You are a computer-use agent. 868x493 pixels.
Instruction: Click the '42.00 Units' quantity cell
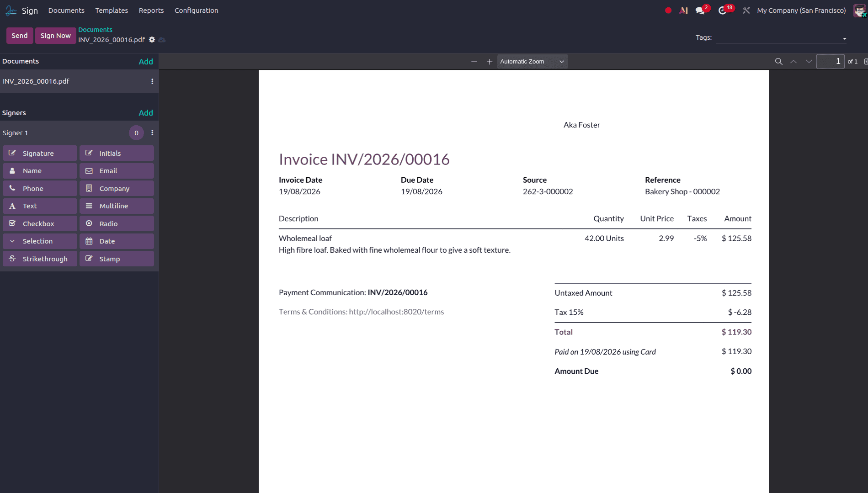(604, 238)
